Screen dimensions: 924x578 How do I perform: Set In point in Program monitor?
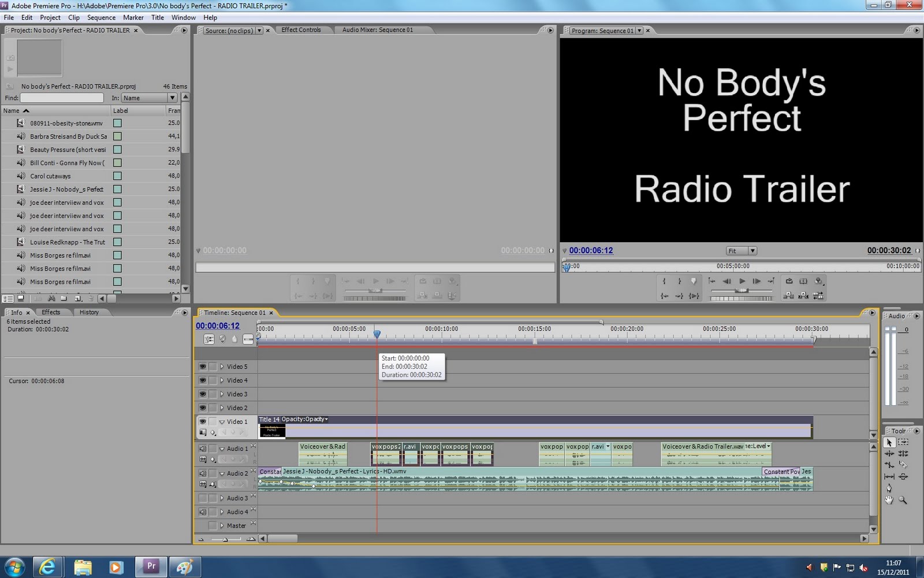pyautogui.click(x=664, y=281)
